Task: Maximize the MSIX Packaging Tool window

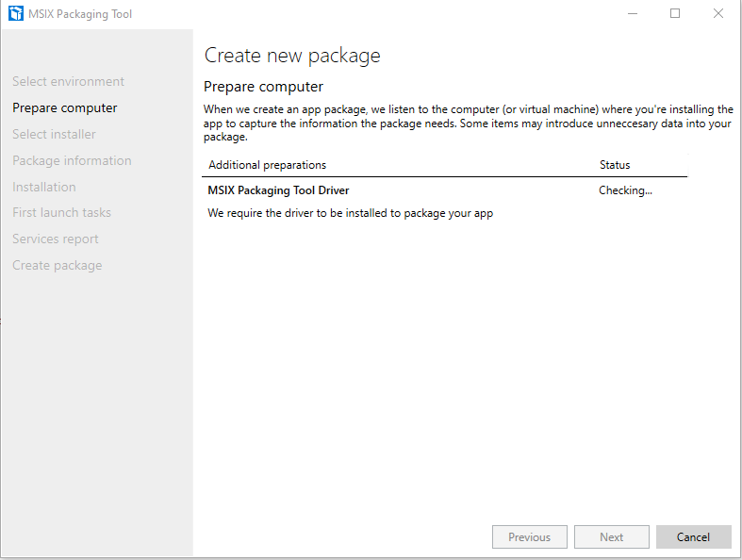Action: [x=675, y=14]
